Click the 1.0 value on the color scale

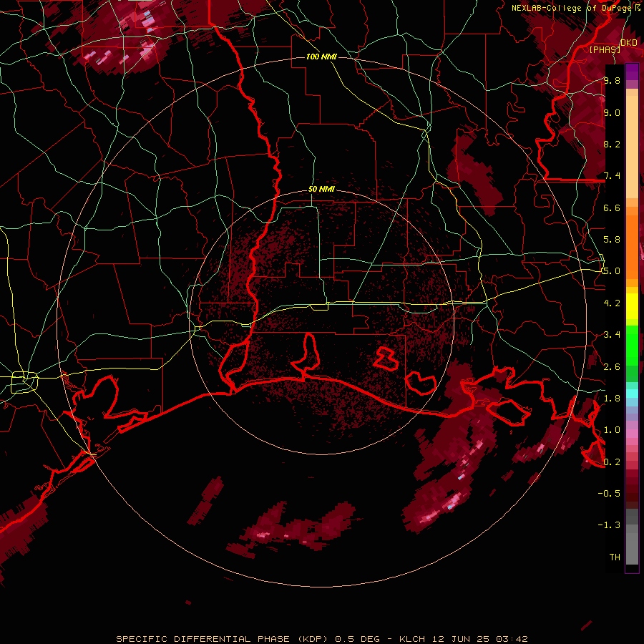tap(612, 430)
